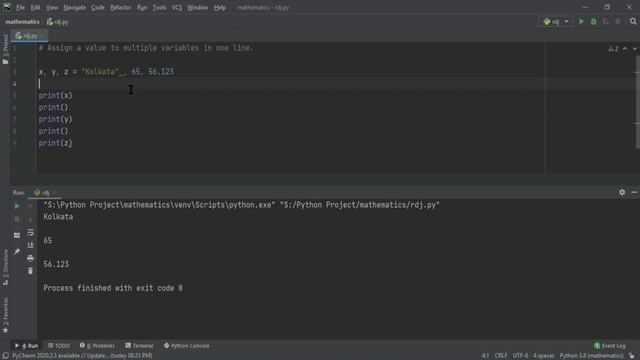Open the View menu
This screenshot has width=640, height=360.
coord(52,7)
